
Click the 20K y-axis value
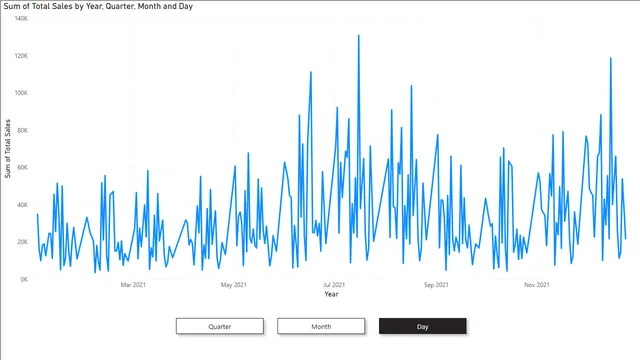click(x=22, y=242)
